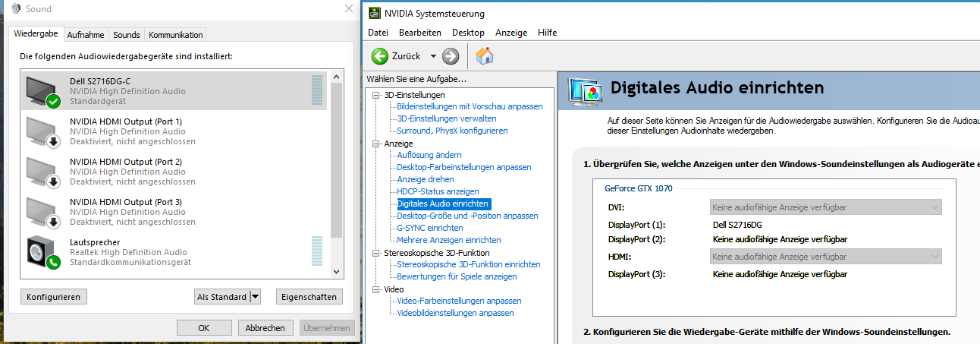This screenshot has height=344, width=980.
Task: Click the Abbrechen button
Action: coord(265,328)
